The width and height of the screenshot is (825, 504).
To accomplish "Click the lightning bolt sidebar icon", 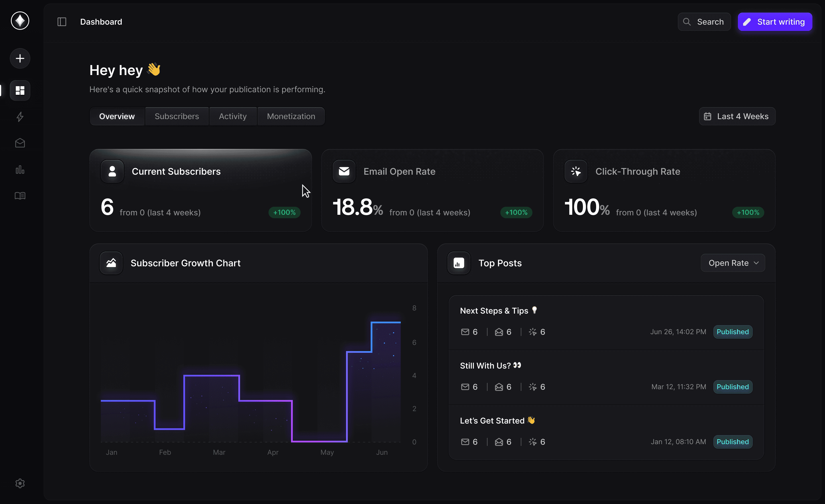I will (20, 117).
